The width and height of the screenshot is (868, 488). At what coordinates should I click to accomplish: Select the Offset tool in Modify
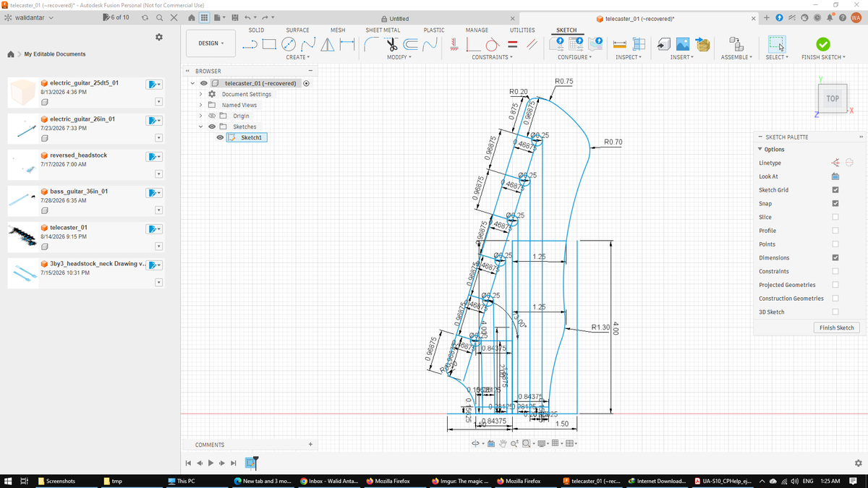point(412,44)
